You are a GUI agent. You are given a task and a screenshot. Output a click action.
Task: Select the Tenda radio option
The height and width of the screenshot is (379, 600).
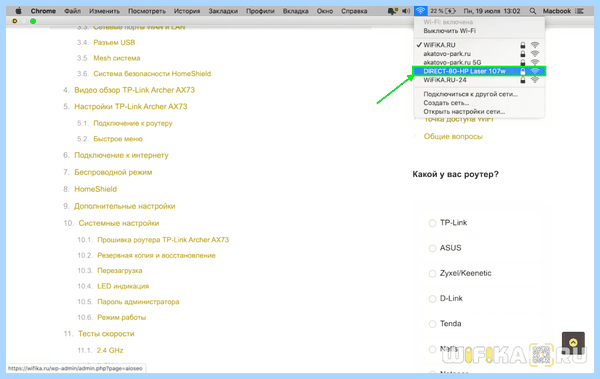432,324
